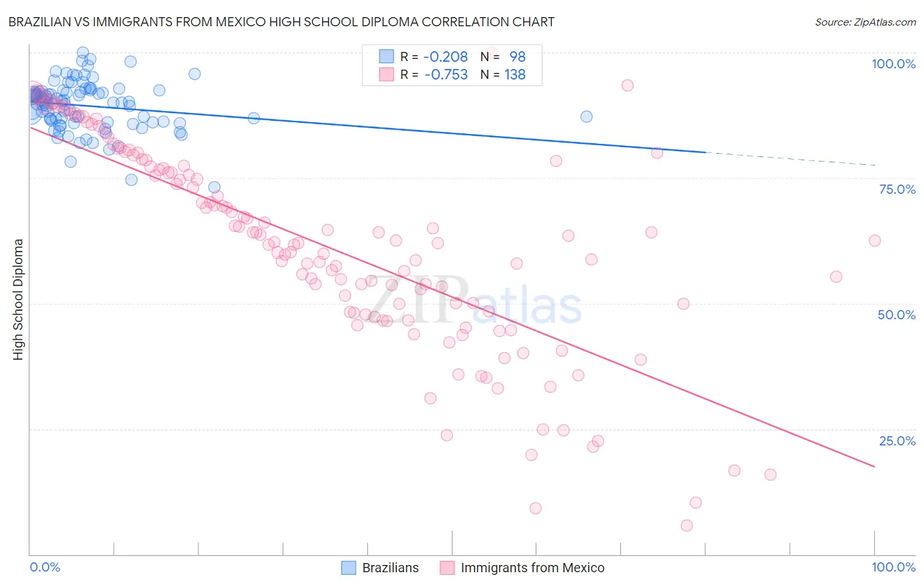Screen dimensions: 924x586
Task: Click the High School Diploma axis label
Action: [x=18, y=299]
